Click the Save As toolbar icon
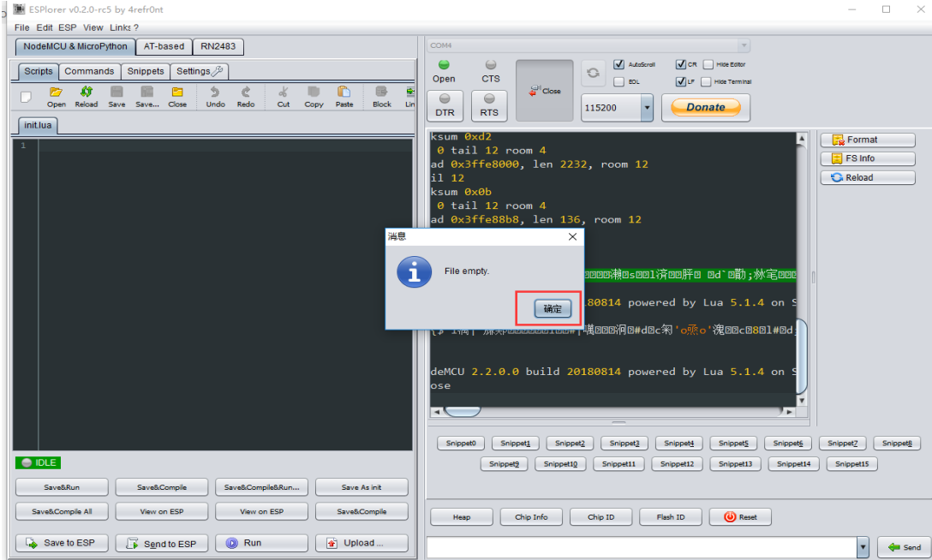 [146, 96]
